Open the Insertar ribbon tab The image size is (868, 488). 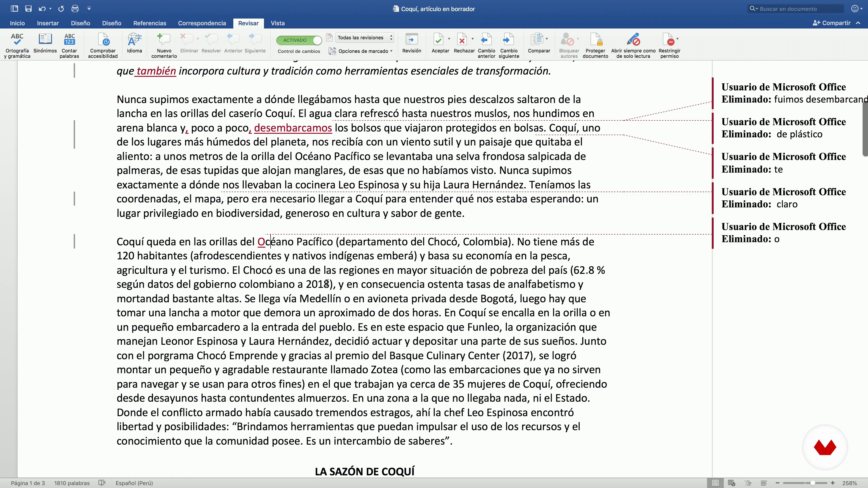pos(48,23)
